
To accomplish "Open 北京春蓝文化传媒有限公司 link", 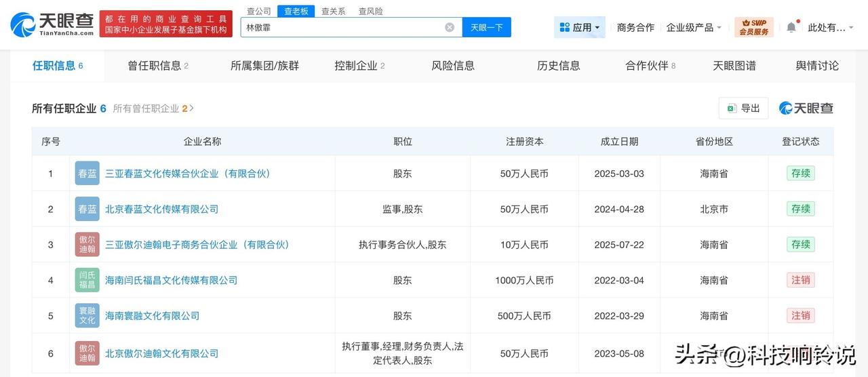I will click(161, 209).
